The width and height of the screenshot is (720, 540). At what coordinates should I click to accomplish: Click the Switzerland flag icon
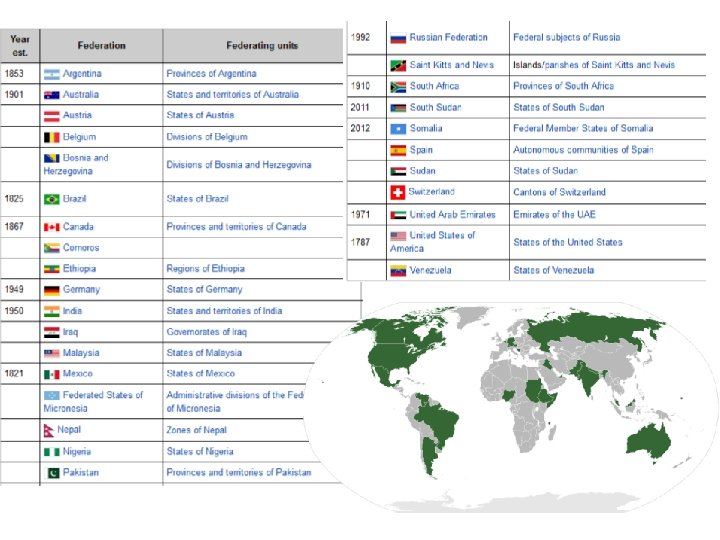398,192
